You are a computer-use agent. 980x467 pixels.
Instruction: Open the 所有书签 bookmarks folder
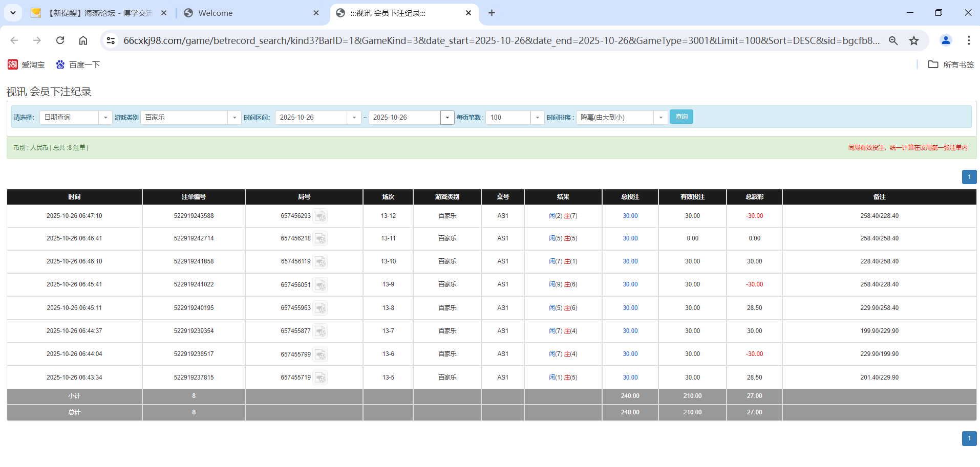[950, 64]
